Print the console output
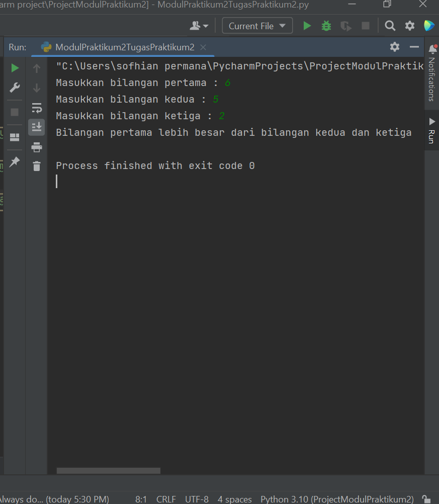 point(36,147)
